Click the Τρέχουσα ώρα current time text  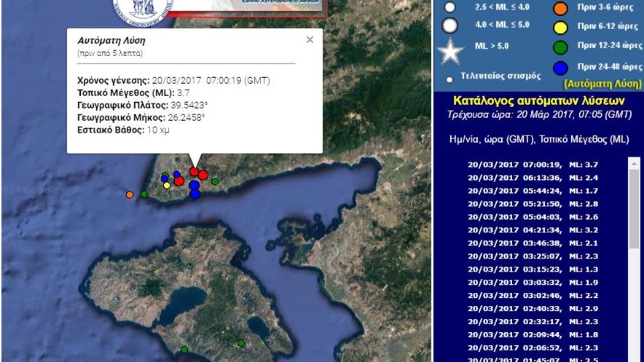coord(539,114)
